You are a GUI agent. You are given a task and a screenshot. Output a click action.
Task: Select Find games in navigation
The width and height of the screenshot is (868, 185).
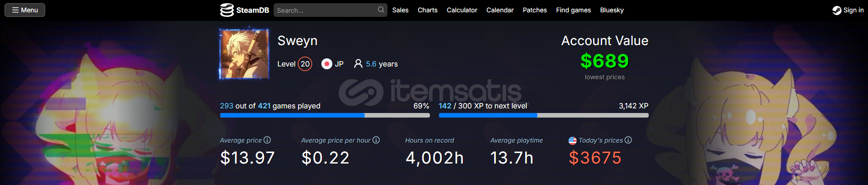(x=573, y=10)
